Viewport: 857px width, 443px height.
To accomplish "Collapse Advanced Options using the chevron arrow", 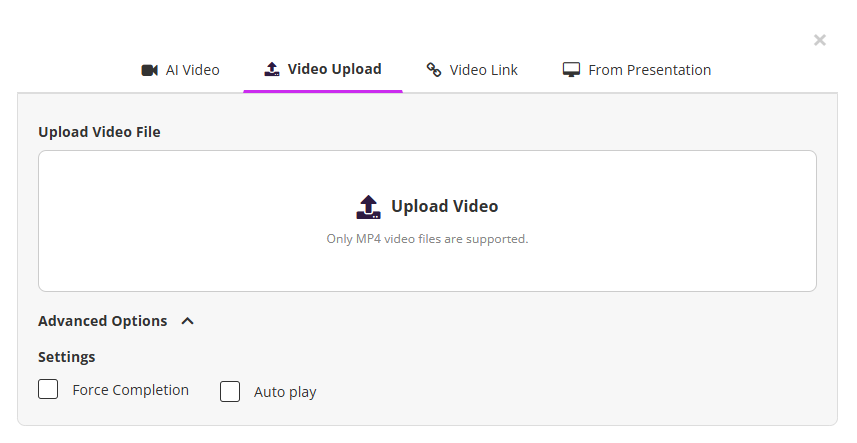I will [x=188, y=321].
